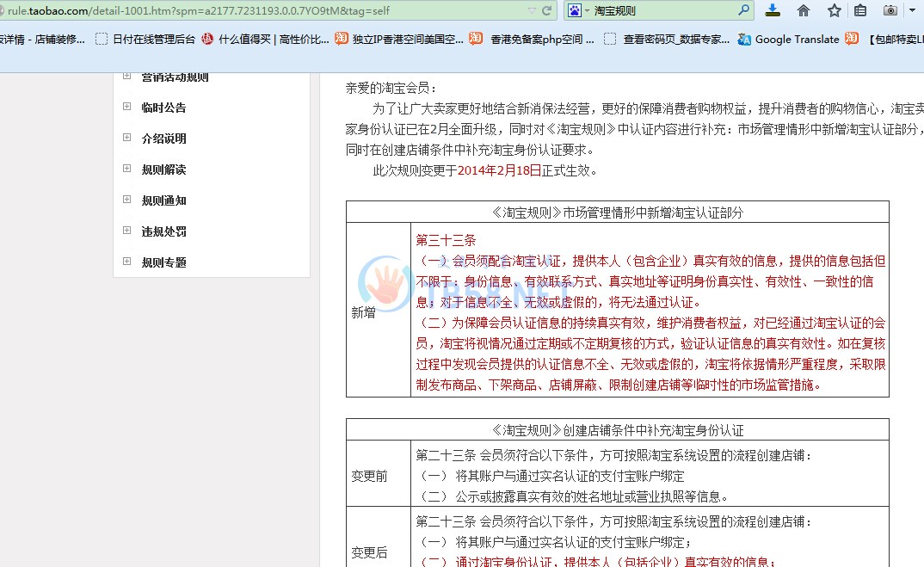This screenshot has width=924, height=567.
Task: Select the 规则通知 sidebar item
Action: pyautogui.click(x=163, y=200)
